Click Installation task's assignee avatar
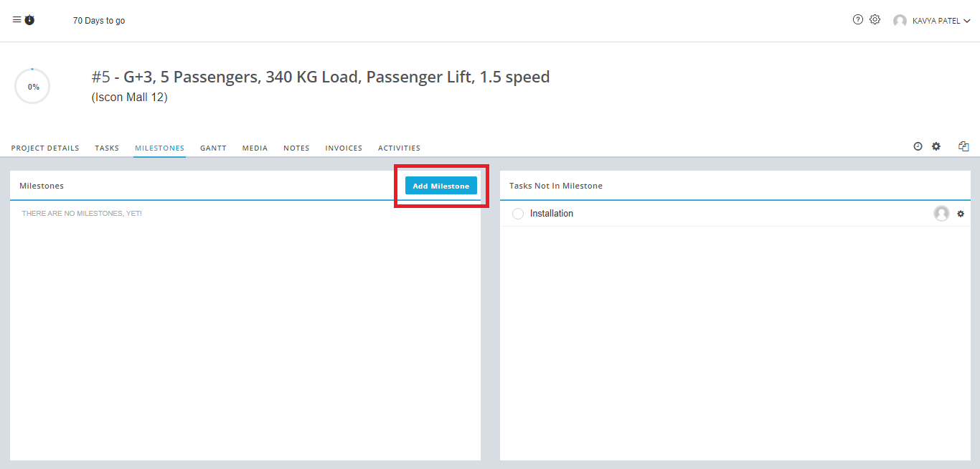980x469 pixels. pyautogui.click(x=941, y=214)
